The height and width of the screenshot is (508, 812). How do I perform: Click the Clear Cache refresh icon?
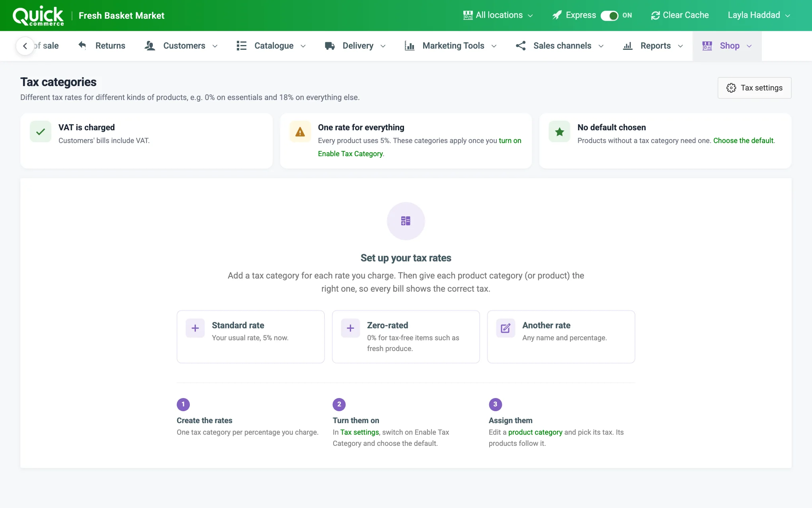655,15
